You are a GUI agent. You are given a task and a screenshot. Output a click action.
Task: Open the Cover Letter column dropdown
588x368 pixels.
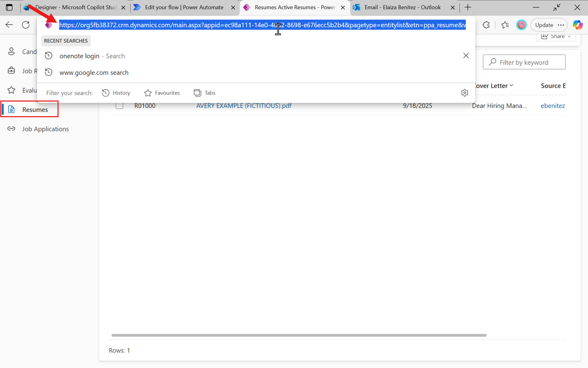[x=512, y=86]
